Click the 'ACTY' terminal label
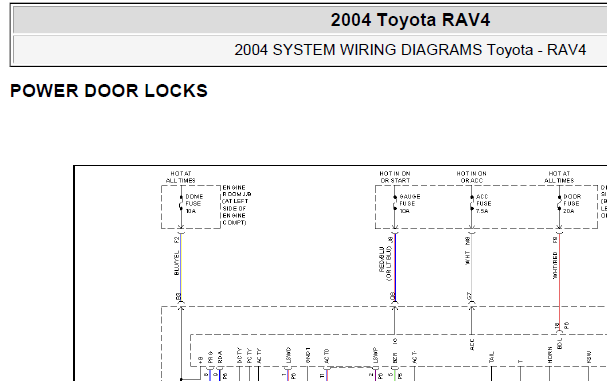This screenshot has height=381, width=607. (259, 355)
